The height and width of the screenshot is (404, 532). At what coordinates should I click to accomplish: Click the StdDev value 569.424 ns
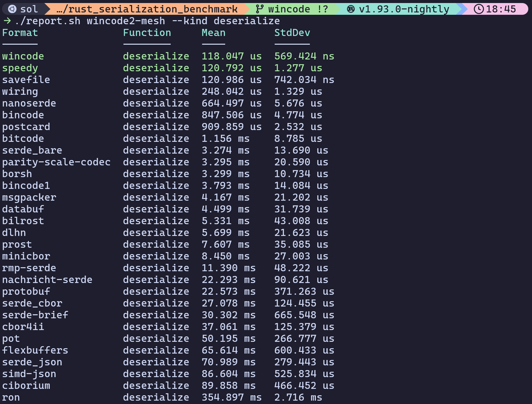click(x=304, y=56)
